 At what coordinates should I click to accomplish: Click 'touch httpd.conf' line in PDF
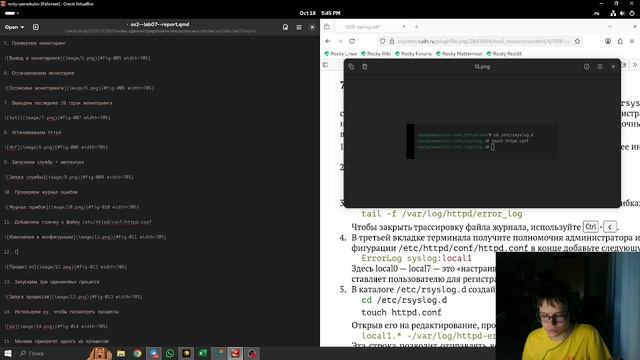[401, 313]
